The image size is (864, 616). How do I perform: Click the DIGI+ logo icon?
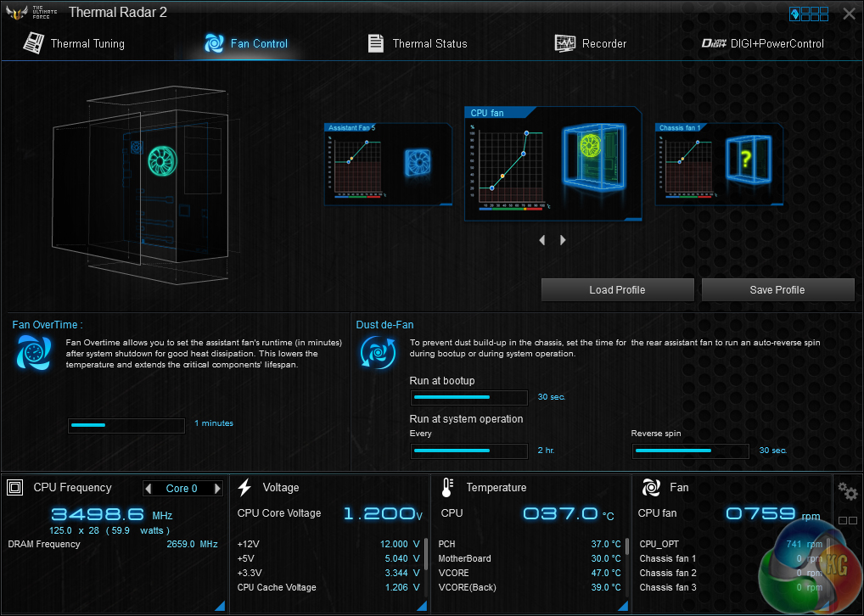(x=714, y=43)
